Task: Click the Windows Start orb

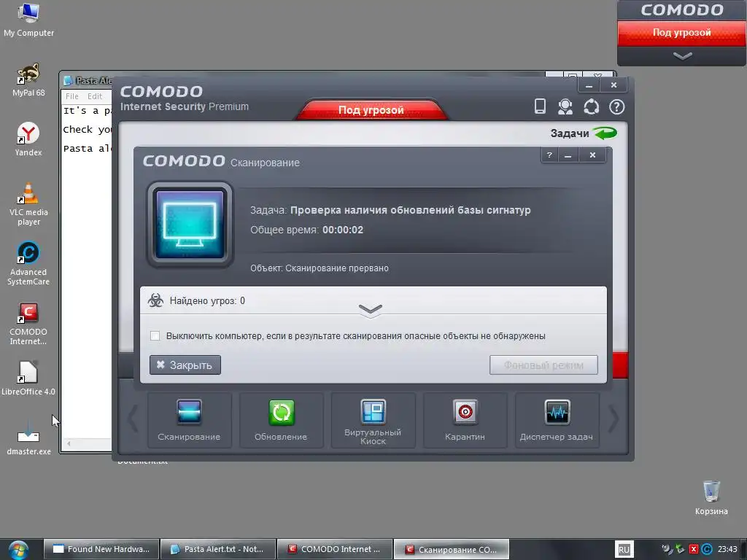Action: click(18, 550)
